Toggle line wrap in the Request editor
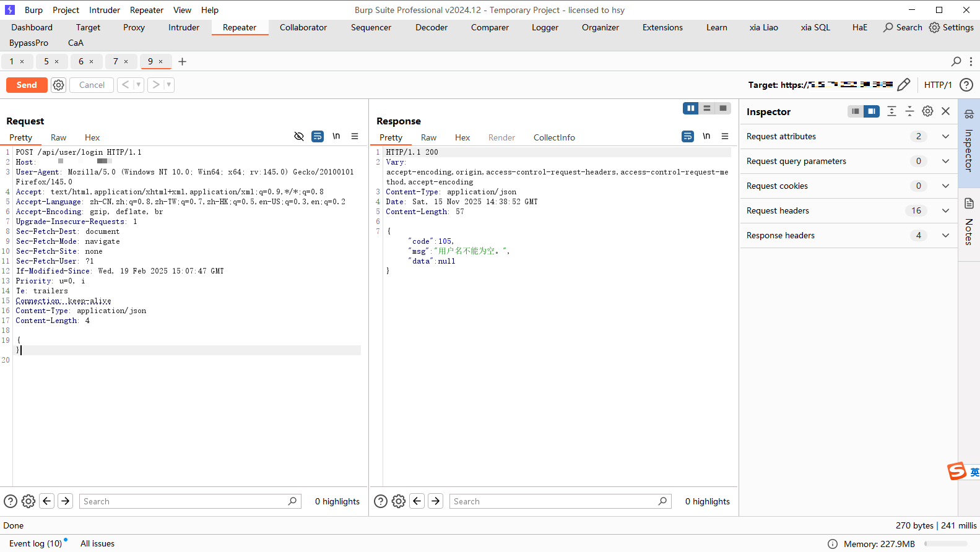980x552 pixels. click(x=318, y=136)
